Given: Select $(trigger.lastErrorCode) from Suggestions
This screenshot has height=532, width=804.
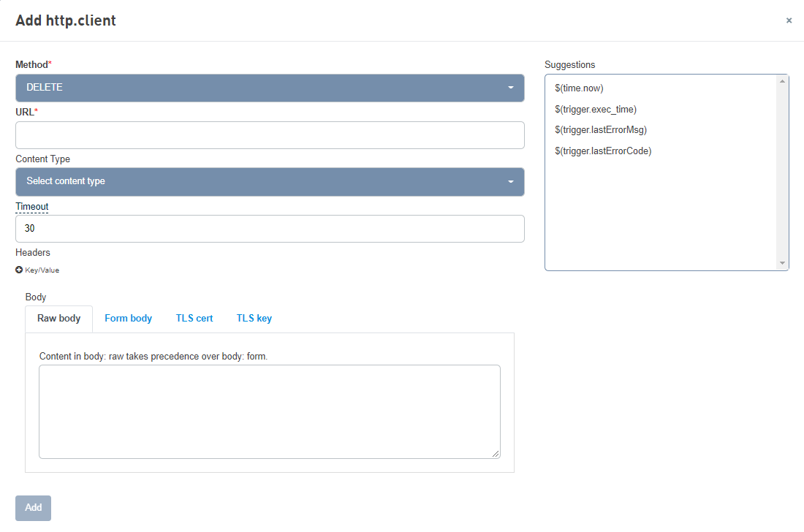Looking at the screenshot, I should [x=603, y=151].
